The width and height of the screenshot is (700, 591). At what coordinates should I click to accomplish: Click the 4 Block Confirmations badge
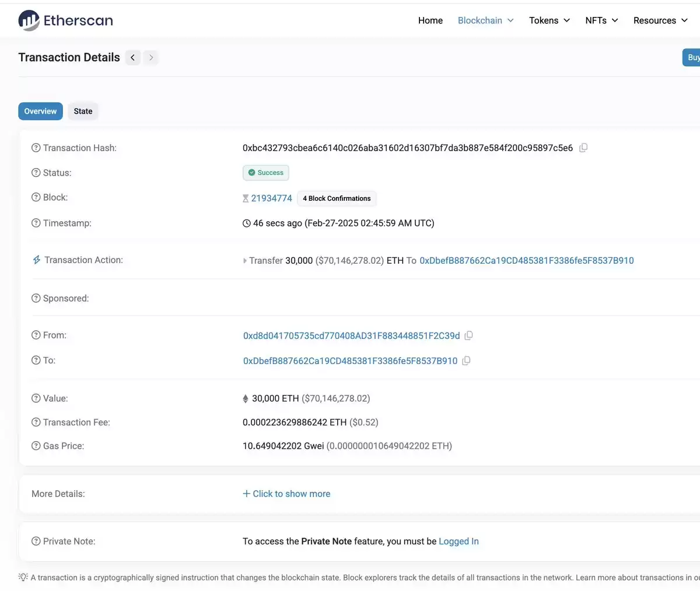pyautogui.click(x=337, y=198)
